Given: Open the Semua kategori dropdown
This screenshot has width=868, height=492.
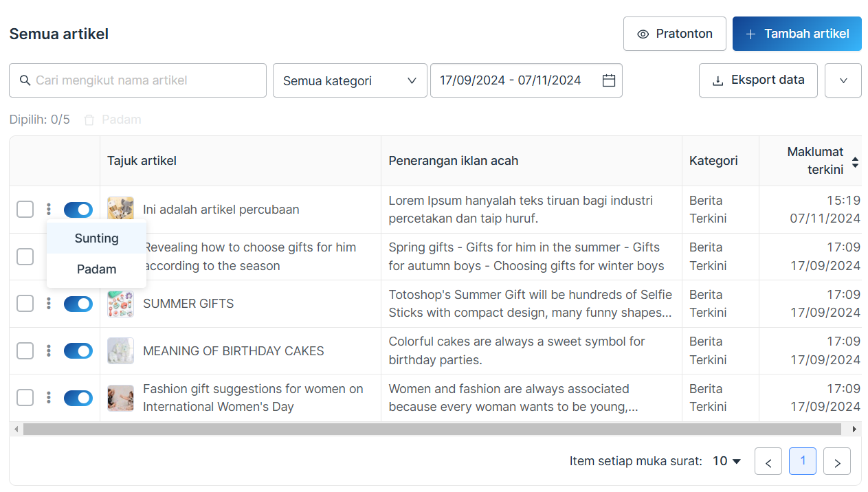Looking at the screenshot, I should (350, 80).
